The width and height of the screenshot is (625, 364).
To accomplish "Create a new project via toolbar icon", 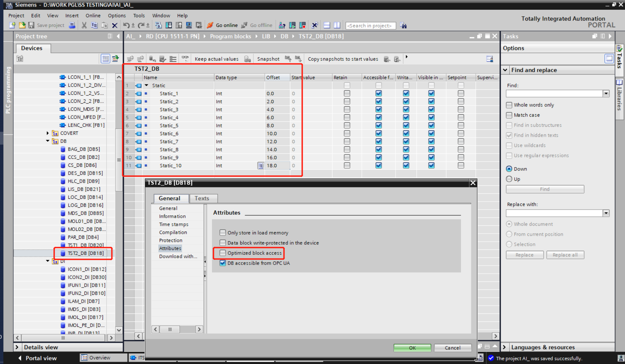I will [x=12, y=25].
